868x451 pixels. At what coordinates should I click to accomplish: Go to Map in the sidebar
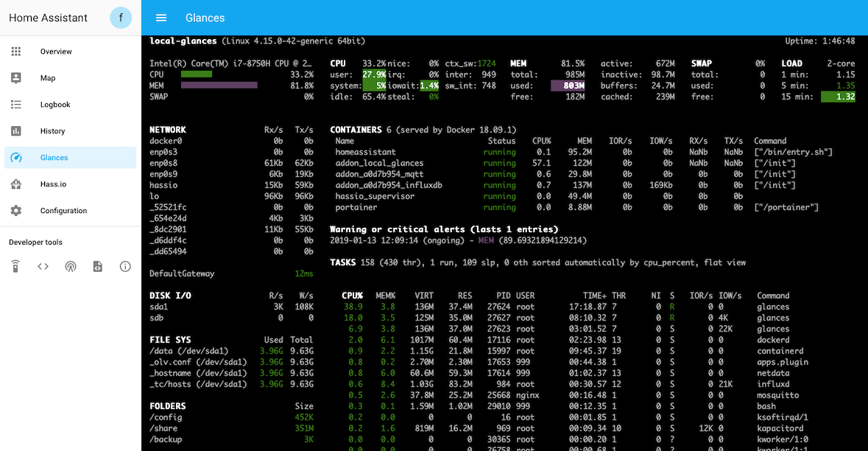pyautogui.click(x=70, y=78)
